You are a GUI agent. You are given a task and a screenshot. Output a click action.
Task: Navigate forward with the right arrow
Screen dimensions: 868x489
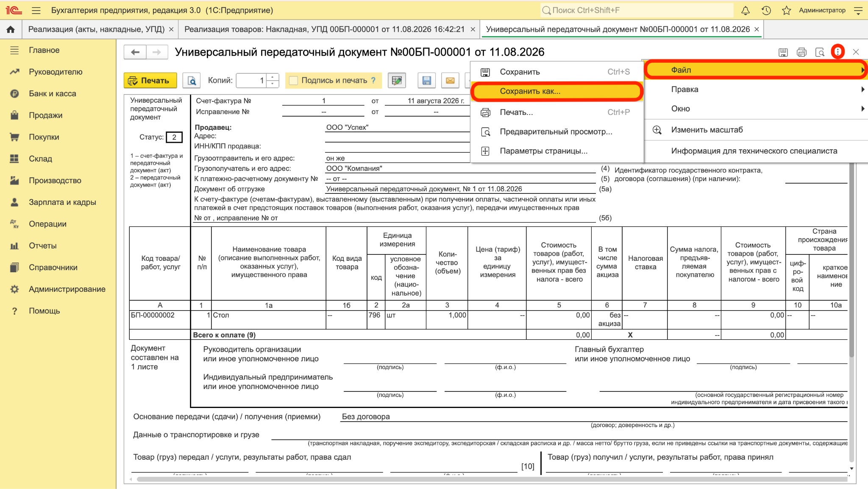(157, 52)
